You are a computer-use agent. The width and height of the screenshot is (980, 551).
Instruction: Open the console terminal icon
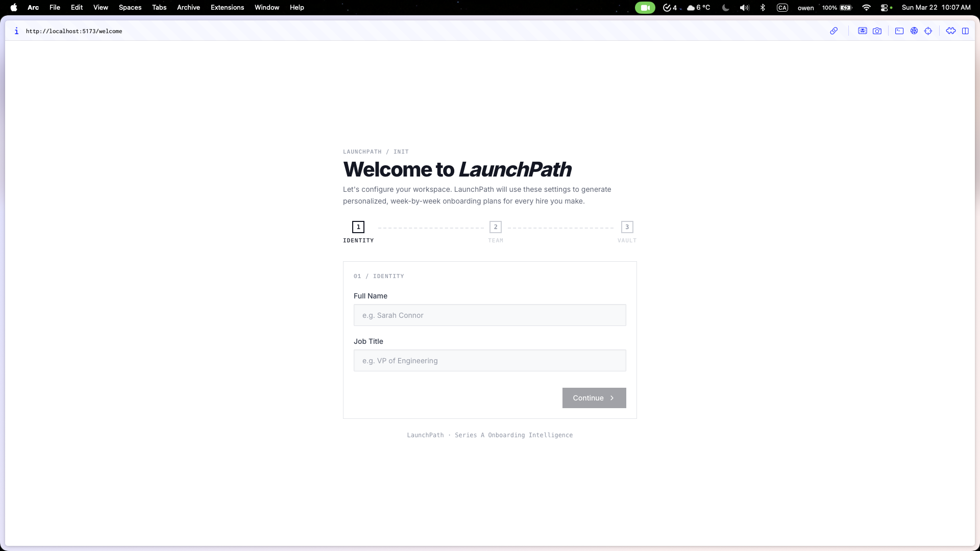point(899,31)
